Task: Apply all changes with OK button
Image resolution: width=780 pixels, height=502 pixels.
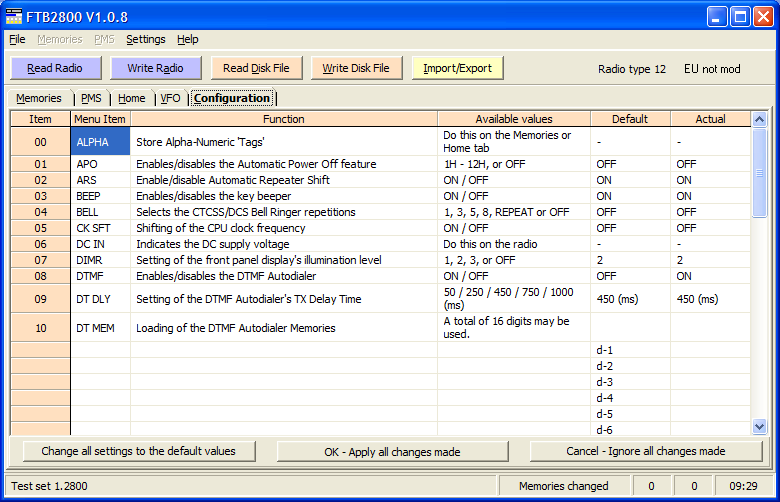Action: 392,451
